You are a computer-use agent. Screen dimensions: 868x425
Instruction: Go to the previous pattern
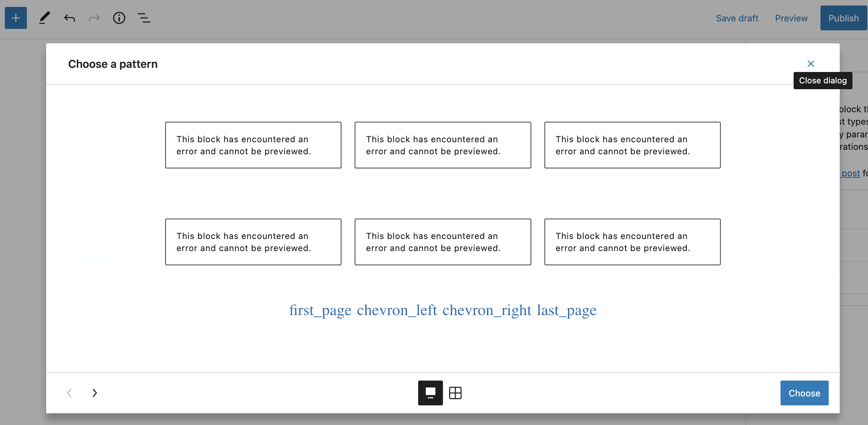coord(69,393)
